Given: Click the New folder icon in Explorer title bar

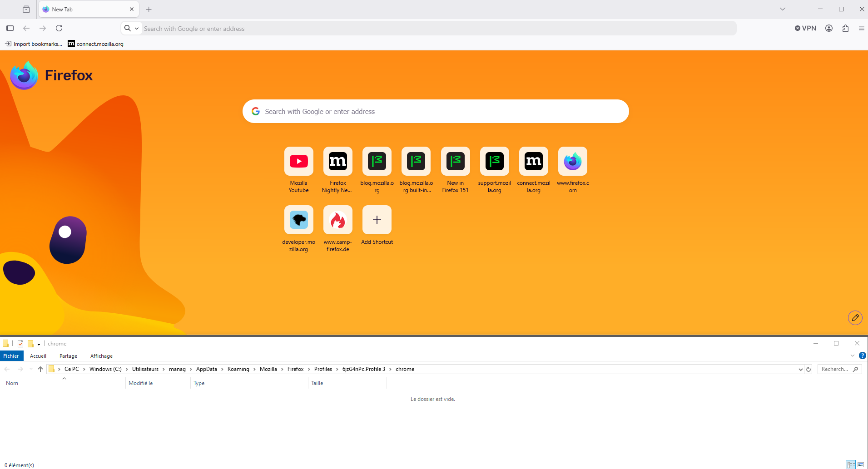Looking at the screenshot, I should tap(30, 344).
